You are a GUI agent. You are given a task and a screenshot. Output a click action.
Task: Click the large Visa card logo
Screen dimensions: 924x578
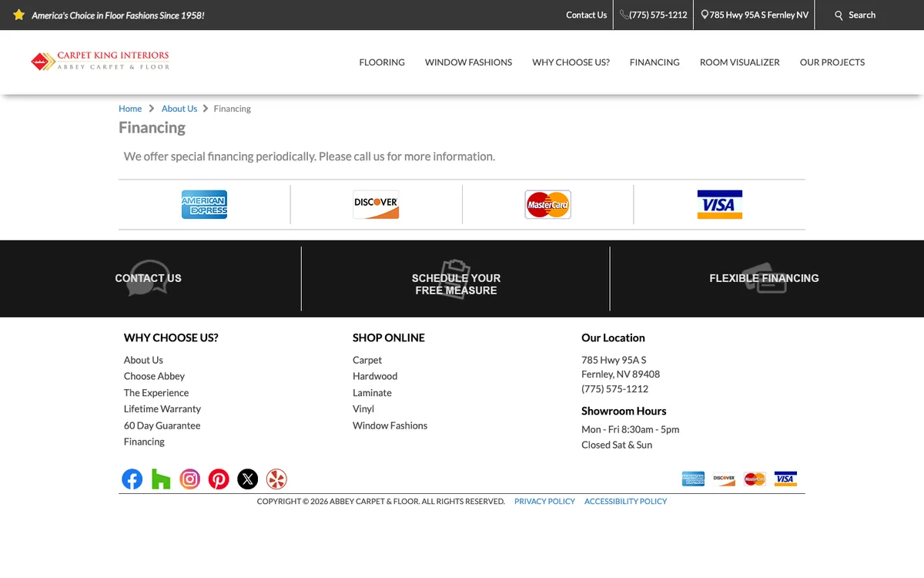719,204
